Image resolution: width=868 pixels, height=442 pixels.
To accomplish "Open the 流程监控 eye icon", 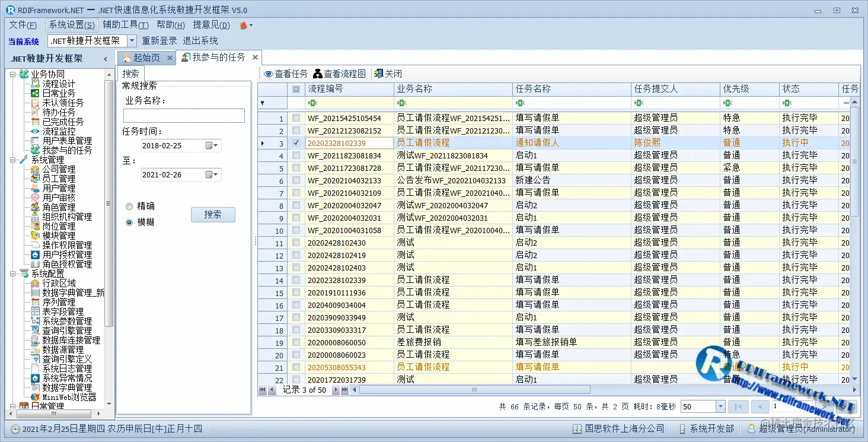I will click(36, 131).
